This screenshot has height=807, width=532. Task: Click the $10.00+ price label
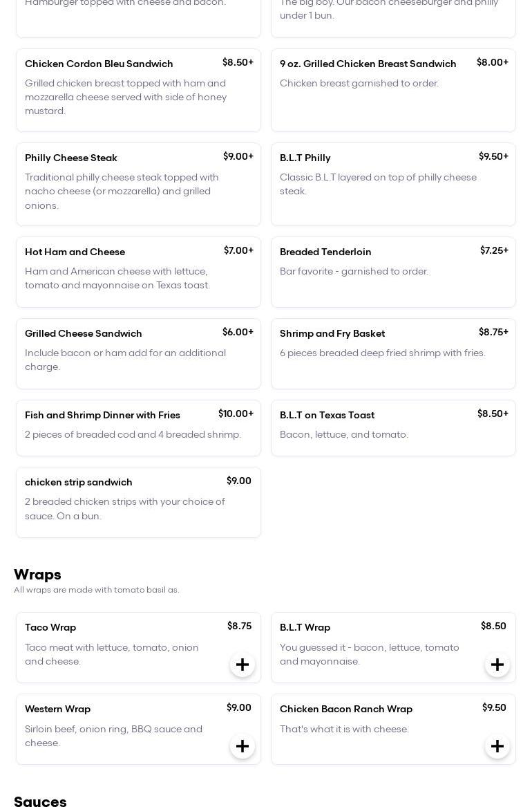236,414
